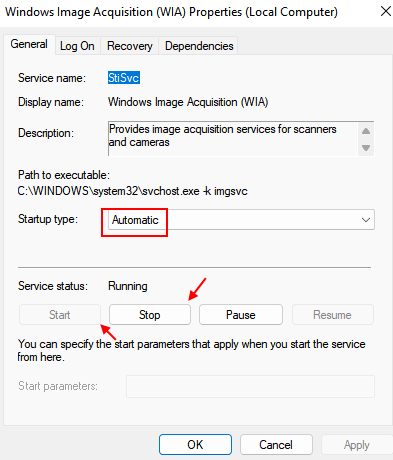The height and width of the screenshot is (460, 393).
Task: Stop the running WIA service
Action: click(150, 315)
